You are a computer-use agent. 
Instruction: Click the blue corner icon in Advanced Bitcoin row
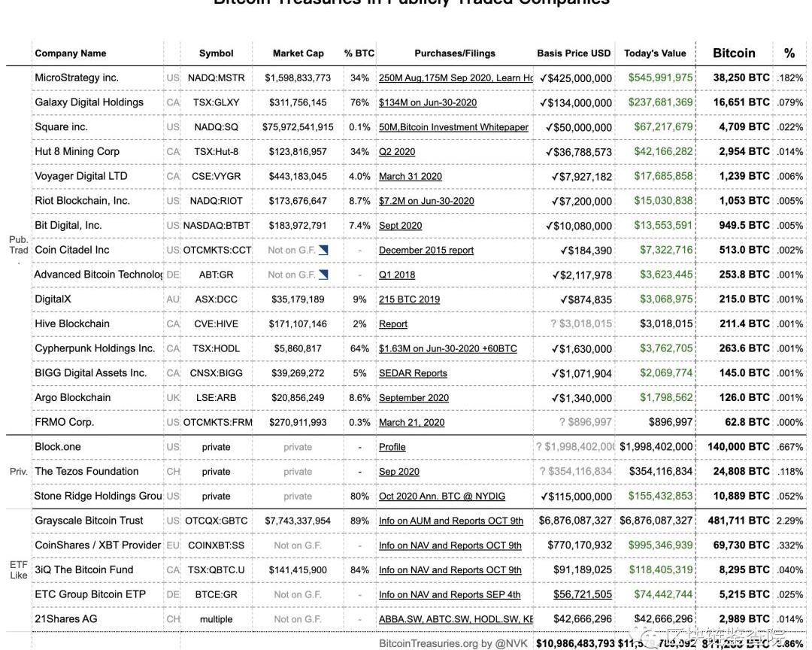coord(323,275)
